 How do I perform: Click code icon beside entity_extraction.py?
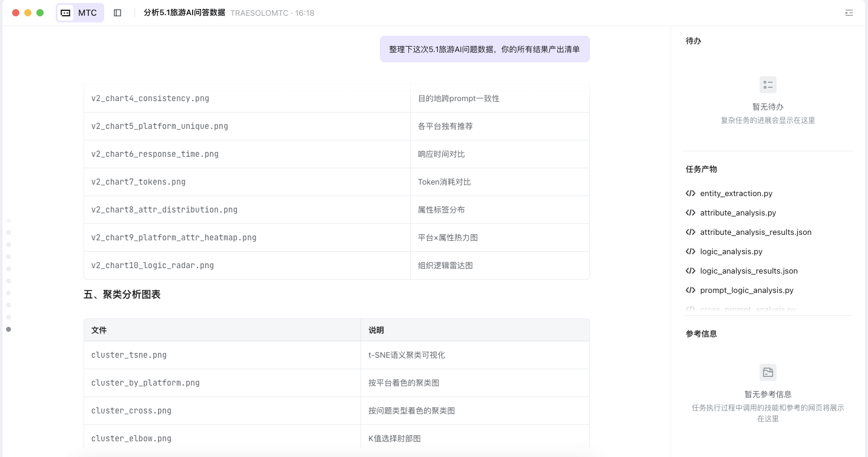pyautogui.click(x=690, y=194)
